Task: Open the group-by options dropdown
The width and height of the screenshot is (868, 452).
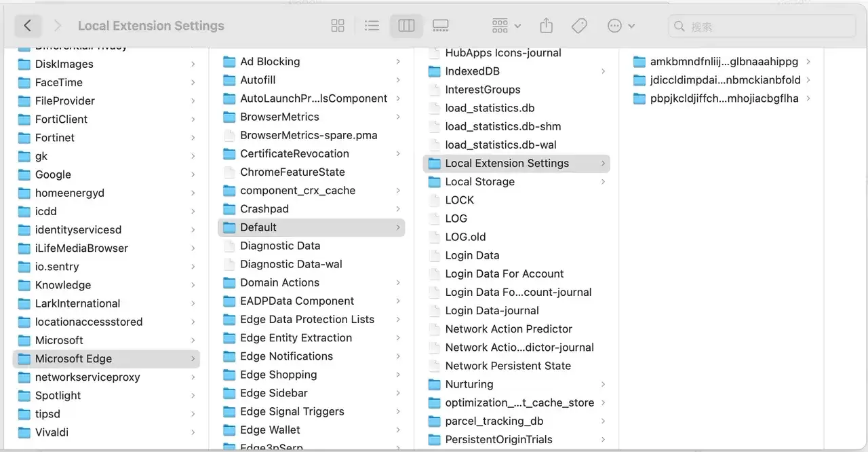Action: point(506,26)
